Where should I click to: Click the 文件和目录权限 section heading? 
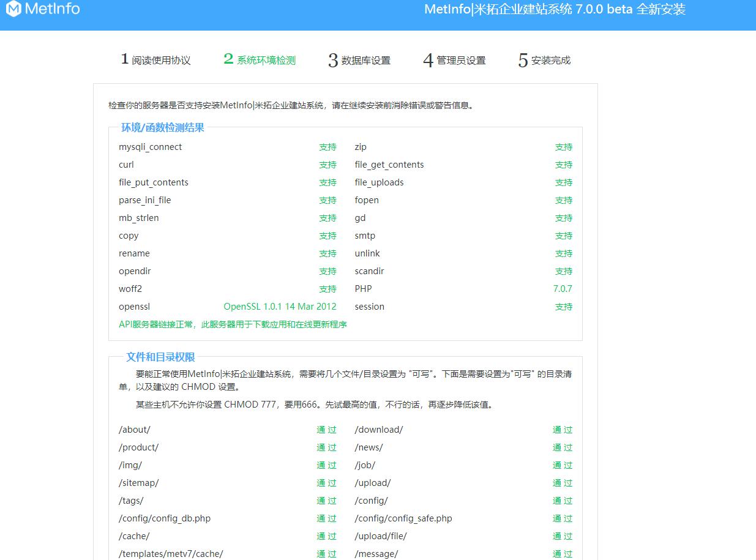coord(160,357)
